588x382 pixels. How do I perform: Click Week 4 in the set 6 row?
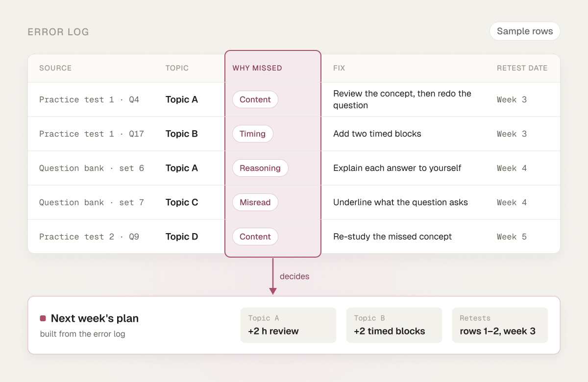coord(512,168)
